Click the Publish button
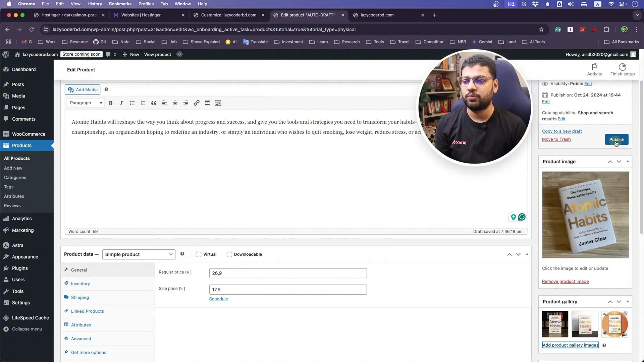Image resolution: width=644 pixels, height=362 pixels. click(616, 139)
